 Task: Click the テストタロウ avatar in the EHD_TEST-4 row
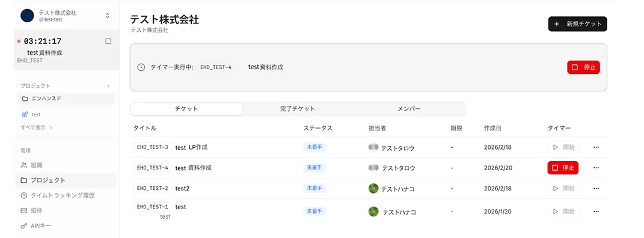pos(373,168)
